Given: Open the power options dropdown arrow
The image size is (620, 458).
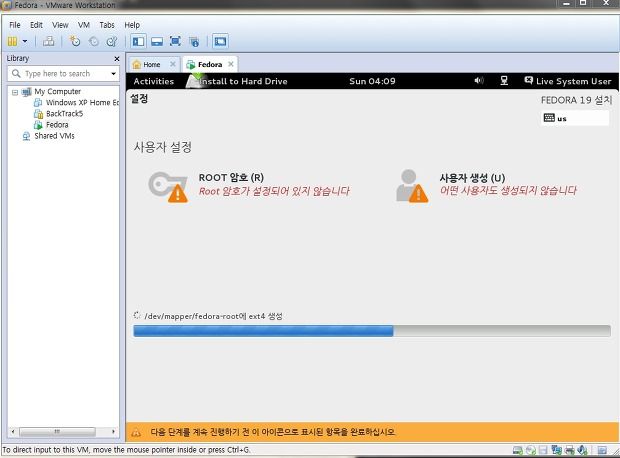Looking at the screenshot, I should coord(25,41).
